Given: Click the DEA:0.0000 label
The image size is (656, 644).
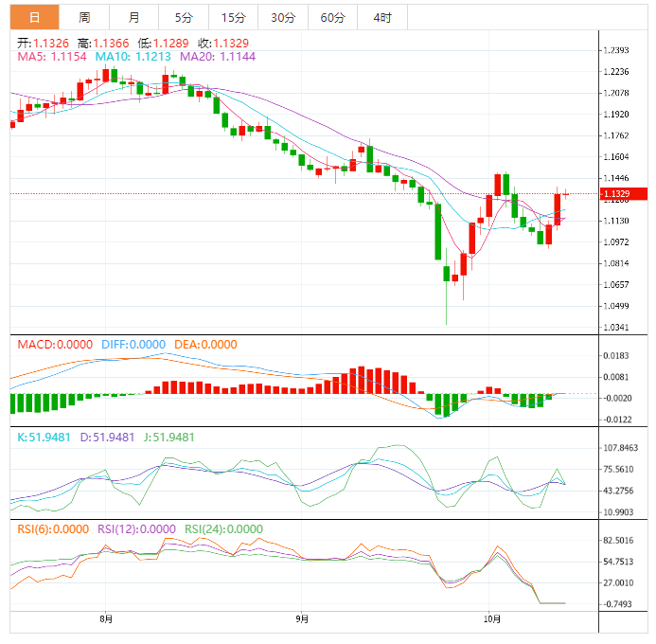Looking at the screenshot, I should coord(205,345).
